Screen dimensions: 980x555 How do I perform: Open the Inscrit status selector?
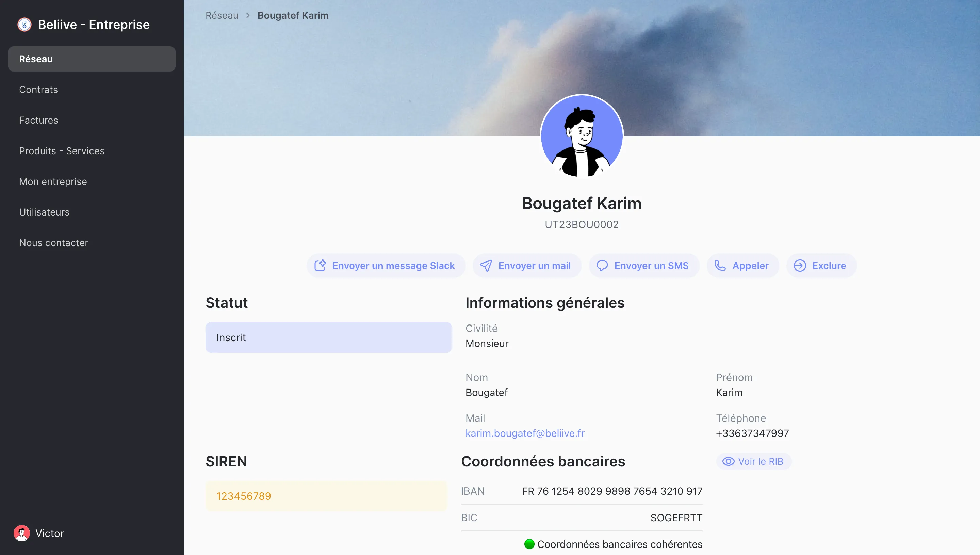[328, 337]
